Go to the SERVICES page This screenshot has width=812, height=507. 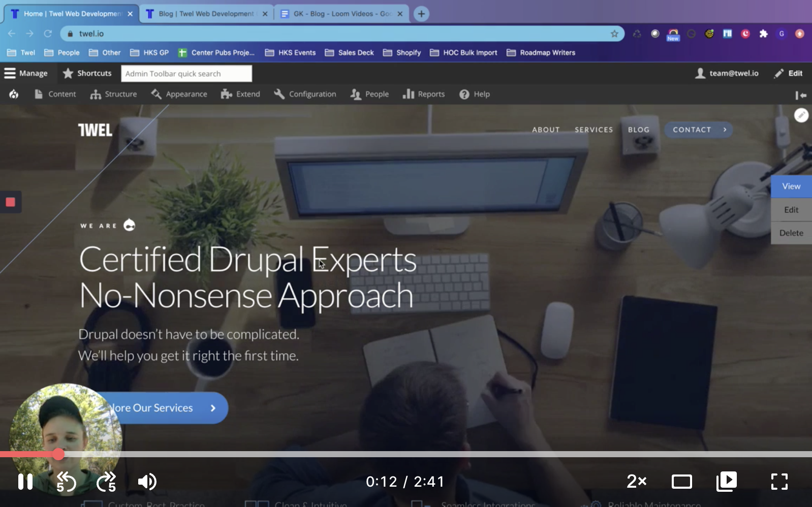[594, 130]
